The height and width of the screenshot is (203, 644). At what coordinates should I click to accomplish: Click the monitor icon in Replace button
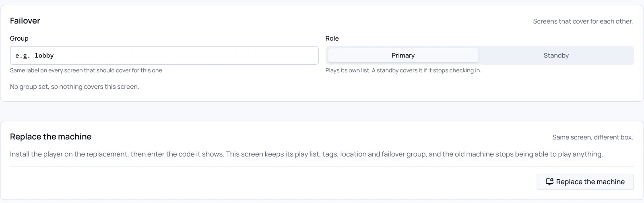tap(549, 182)
